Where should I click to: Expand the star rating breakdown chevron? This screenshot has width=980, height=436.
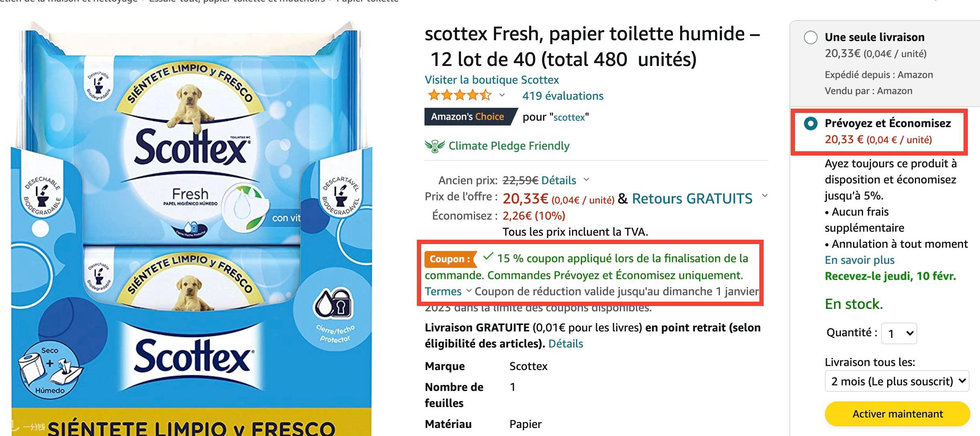point(502,95)
